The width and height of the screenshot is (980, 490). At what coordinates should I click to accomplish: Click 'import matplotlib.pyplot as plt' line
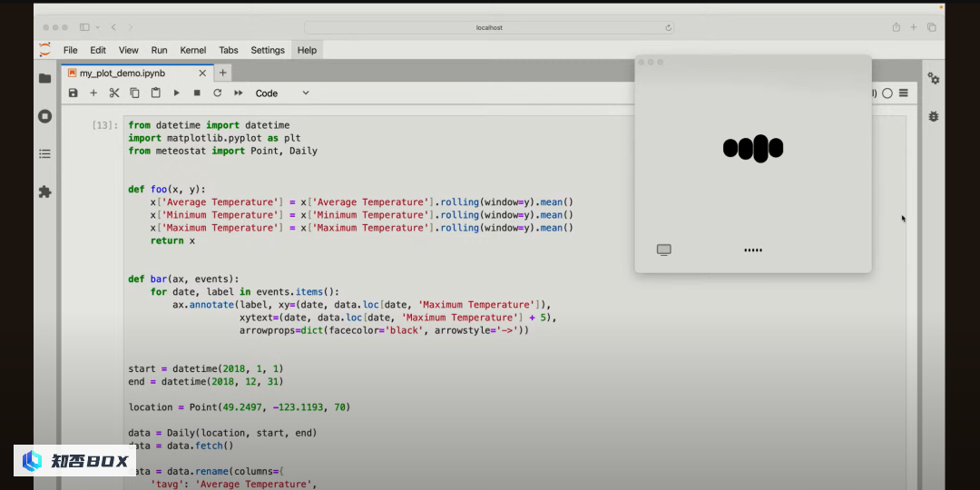pyautogui.click(x=214, y=138)
